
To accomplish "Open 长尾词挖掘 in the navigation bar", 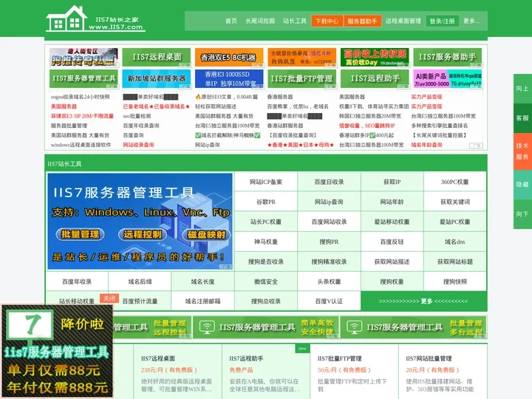I will [260, 21].
